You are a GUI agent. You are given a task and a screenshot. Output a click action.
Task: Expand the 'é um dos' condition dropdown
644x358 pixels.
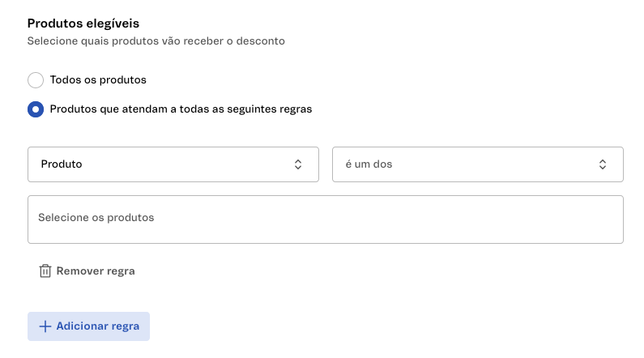tap(477, 164)
